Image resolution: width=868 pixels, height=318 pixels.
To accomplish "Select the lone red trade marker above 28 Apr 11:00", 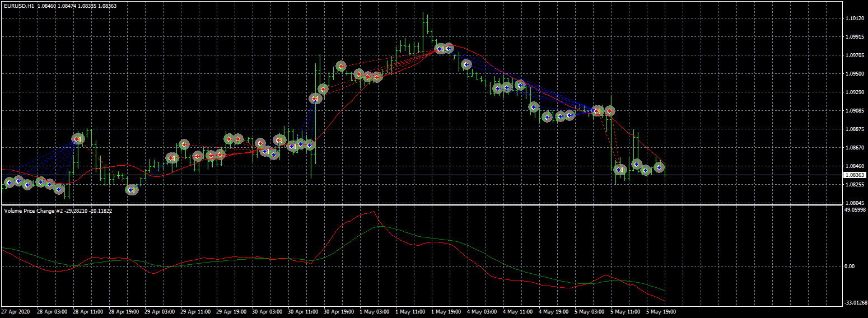I will coord(78,138).
